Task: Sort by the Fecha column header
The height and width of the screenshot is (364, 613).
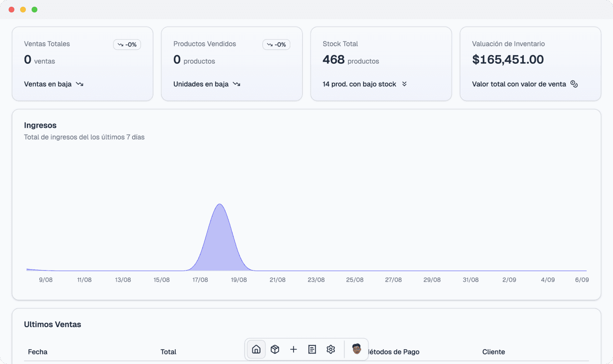Action: click(x=38, y=352)
